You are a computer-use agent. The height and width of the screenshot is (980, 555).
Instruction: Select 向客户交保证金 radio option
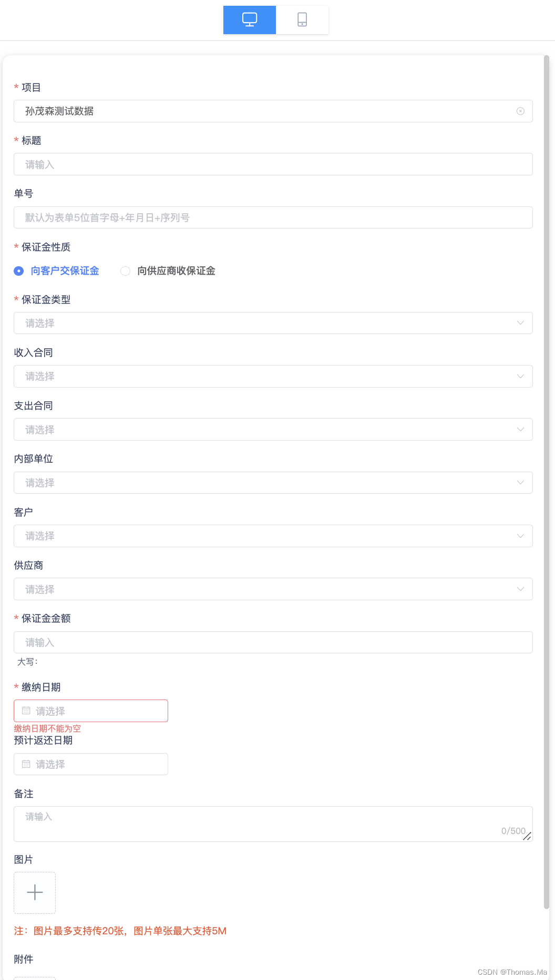point(56,271)
